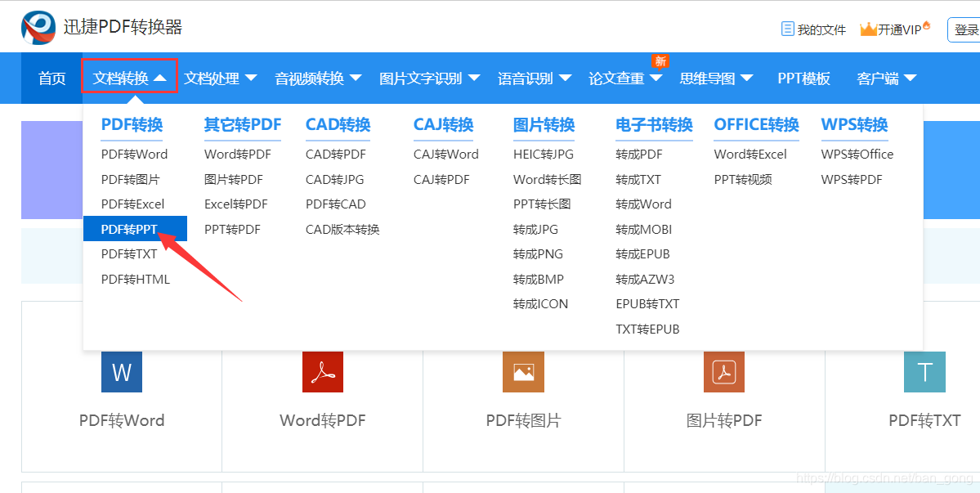Choose PDF转Excel menu entry
The height and width of the screenshot is (493, 980).
tap(132, 204)
